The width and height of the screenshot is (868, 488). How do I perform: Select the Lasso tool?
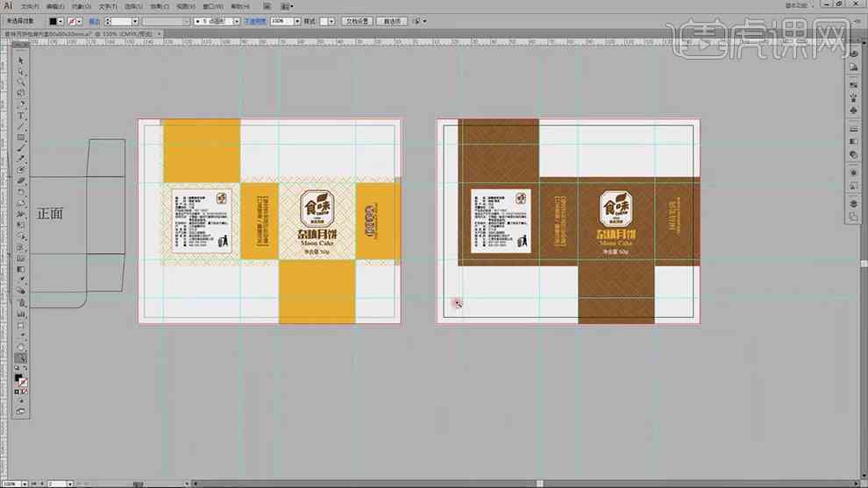(x=21, y=93)
